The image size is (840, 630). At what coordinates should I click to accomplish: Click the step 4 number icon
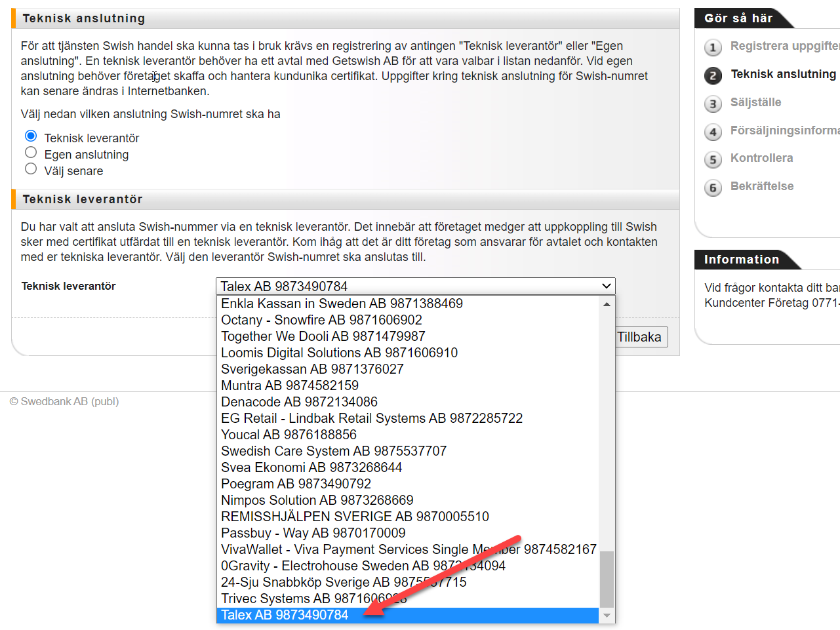[x=713, y=132]
